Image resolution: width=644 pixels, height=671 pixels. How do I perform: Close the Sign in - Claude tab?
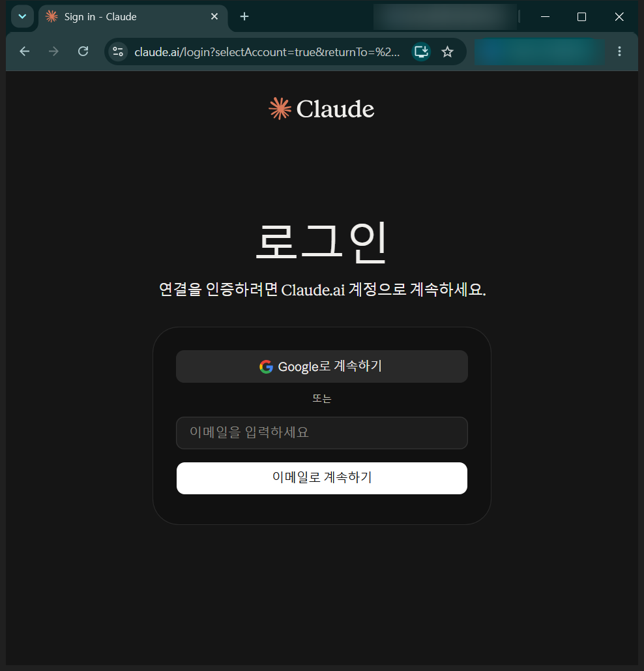click(214, 17)
